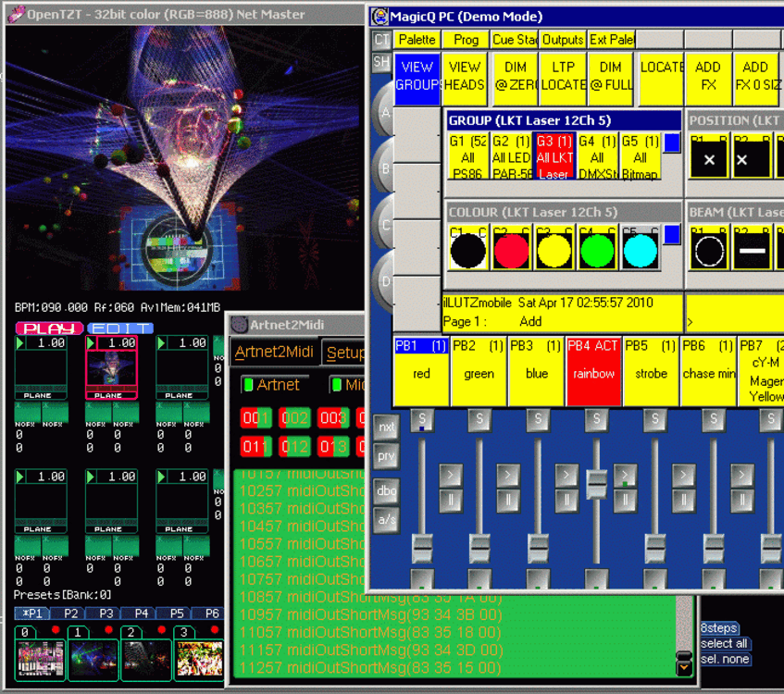
Task: Open the Cue Stack tab
Action: pyautogui.click(x=514, y=40)
